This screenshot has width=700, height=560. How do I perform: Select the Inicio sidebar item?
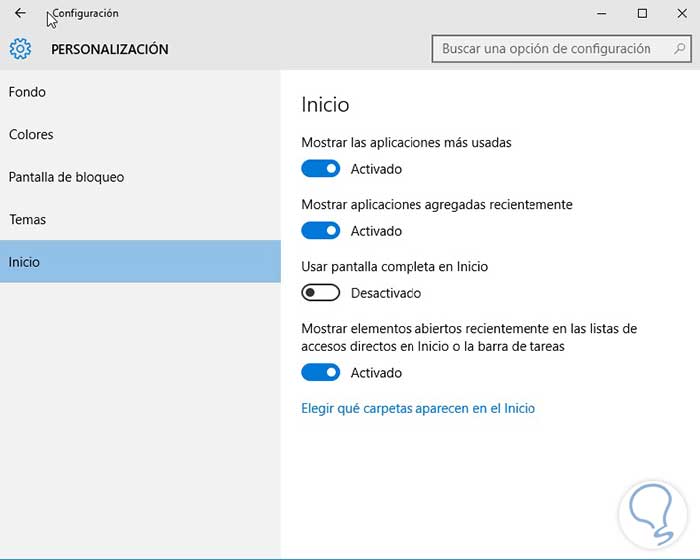click(x=140, y=262)
